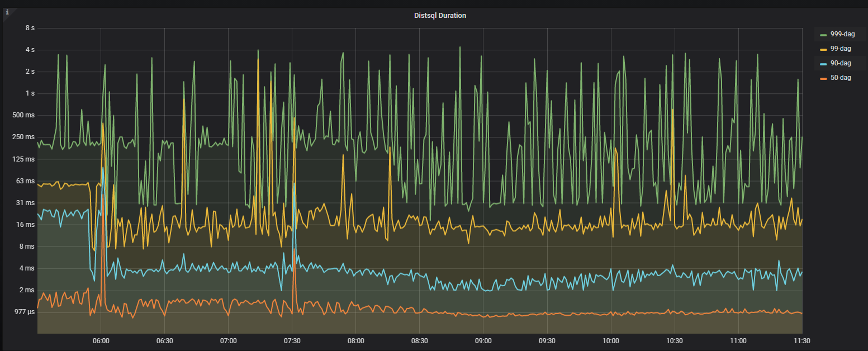Screen dimensions: 868x351
Task: Click the 10:00 time axis label
Action: click(610, 340)
